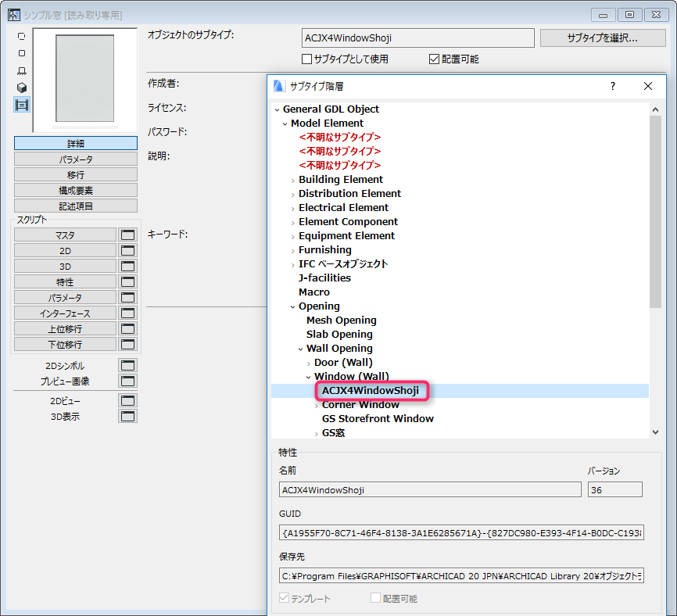Toggle the テンプレート checkbox
The image size is (677, 616).
284,598
